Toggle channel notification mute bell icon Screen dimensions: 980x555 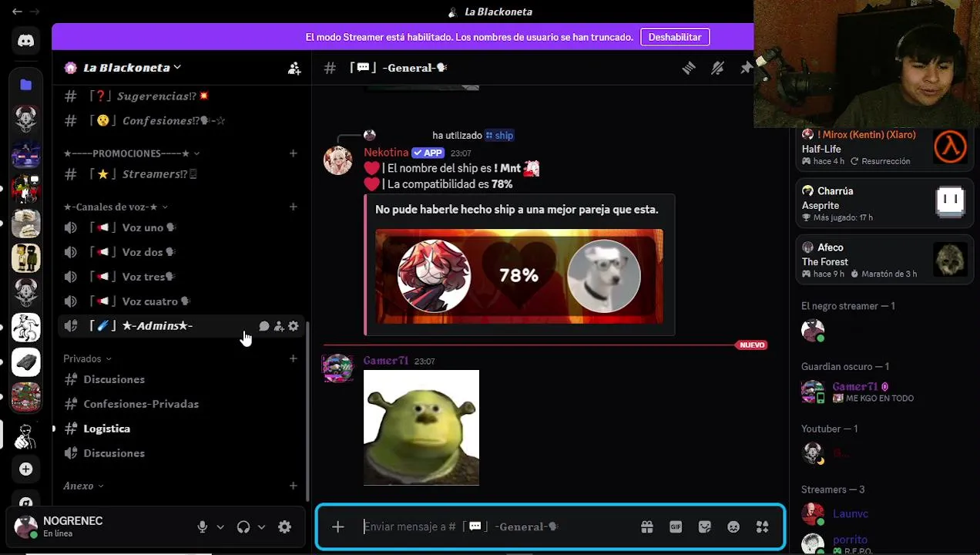(x=717, y=68)
